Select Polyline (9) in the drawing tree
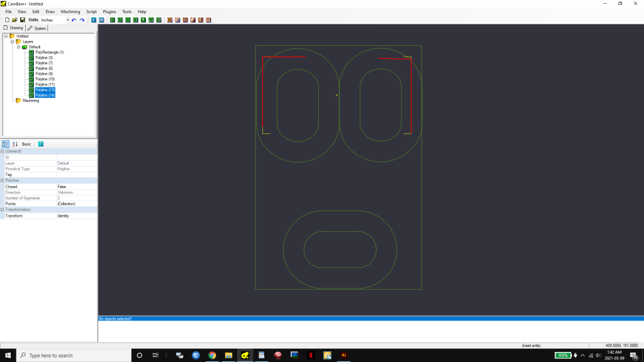Viewport: 644px width, 362px height. click(44, 74)
